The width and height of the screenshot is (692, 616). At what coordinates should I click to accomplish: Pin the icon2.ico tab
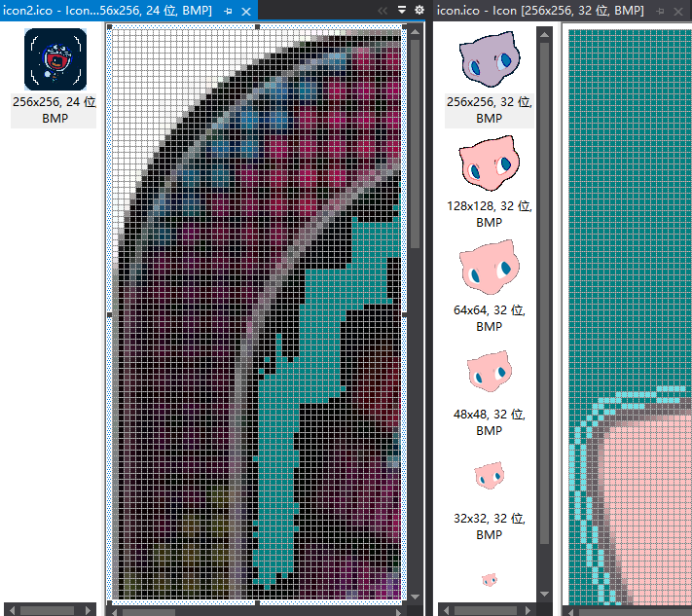(228, 11)
